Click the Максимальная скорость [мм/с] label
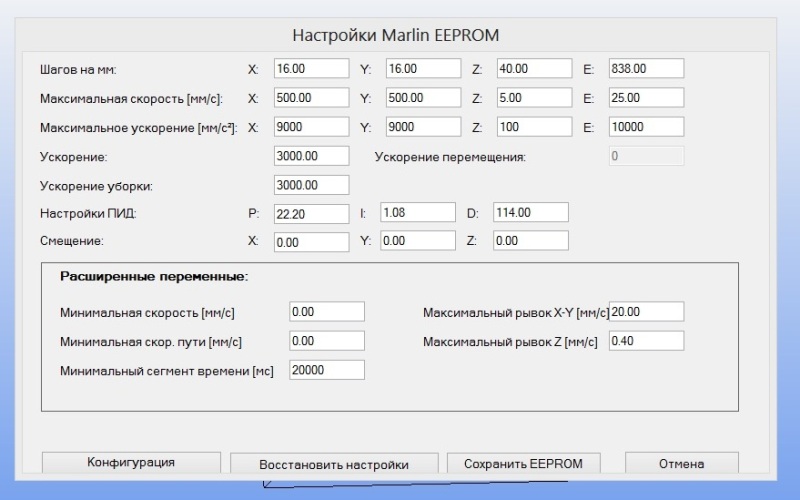Screen dimensions: 800x500 [131, 98]
